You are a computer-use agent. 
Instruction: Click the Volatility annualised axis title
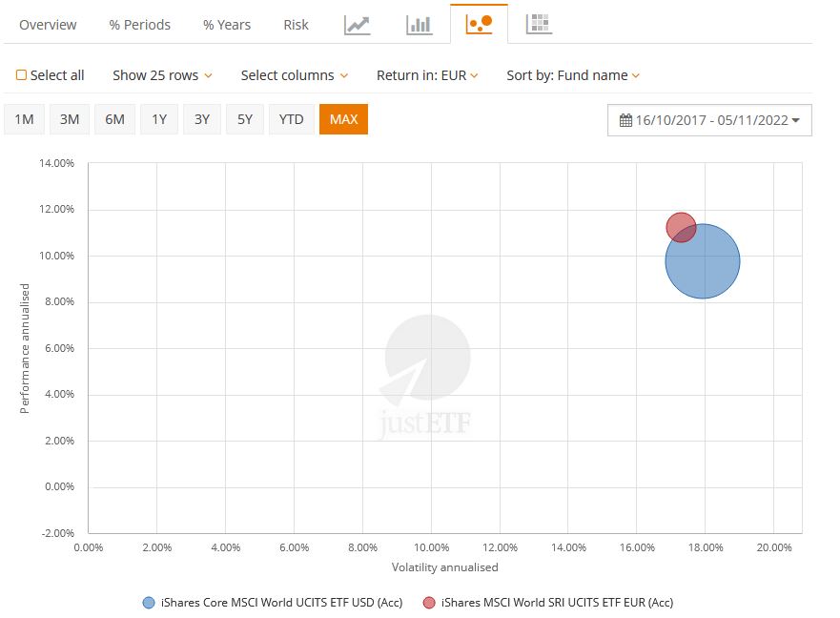[x=444, y=567]
